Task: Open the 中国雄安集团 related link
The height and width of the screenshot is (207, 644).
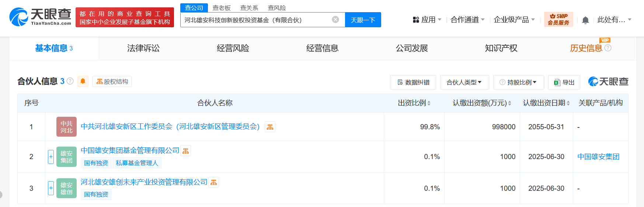Action: click(x=598, y=157)
